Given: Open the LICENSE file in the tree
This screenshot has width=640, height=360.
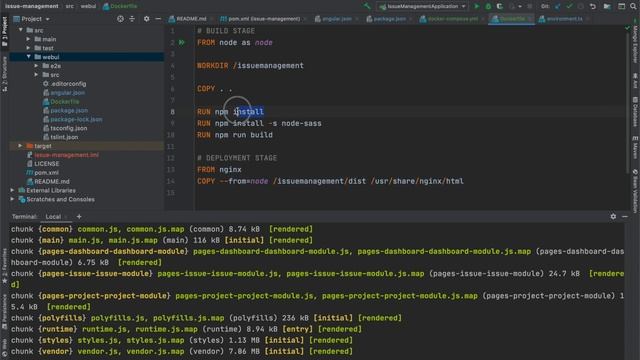Looking at the screenshot, I should point(47,164).
